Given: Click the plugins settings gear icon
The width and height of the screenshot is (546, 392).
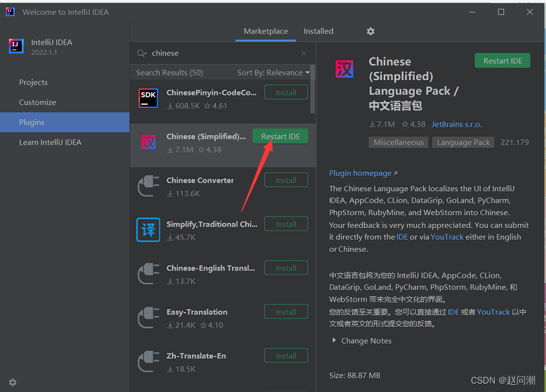Looking at the screenshot, I should point(370,31).
